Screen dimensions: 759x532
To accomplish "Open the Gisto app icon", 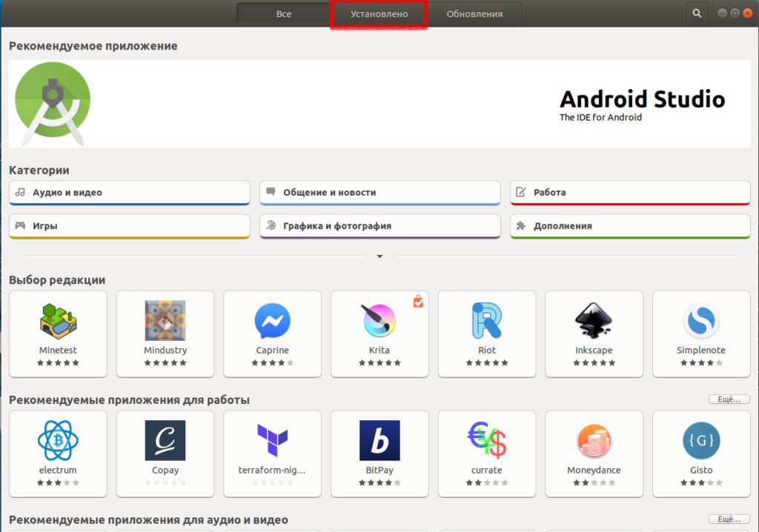I will [701, 441].
